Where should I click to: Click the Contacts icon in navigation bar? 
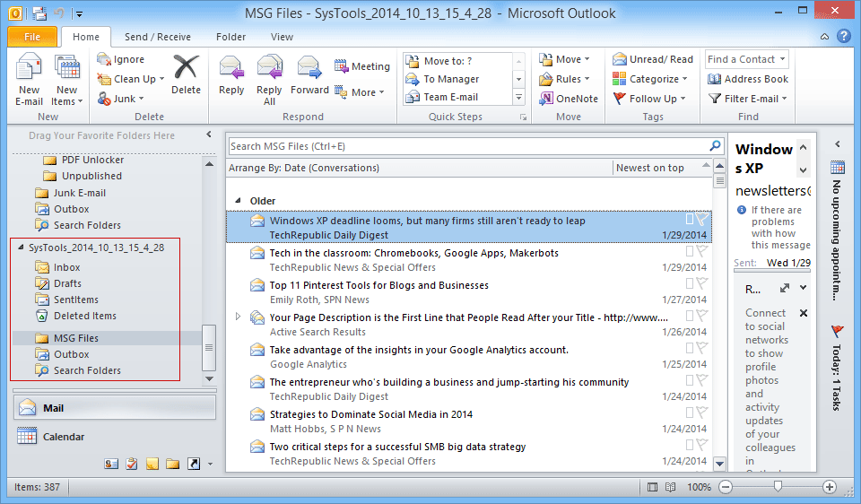tap(111, 464)
